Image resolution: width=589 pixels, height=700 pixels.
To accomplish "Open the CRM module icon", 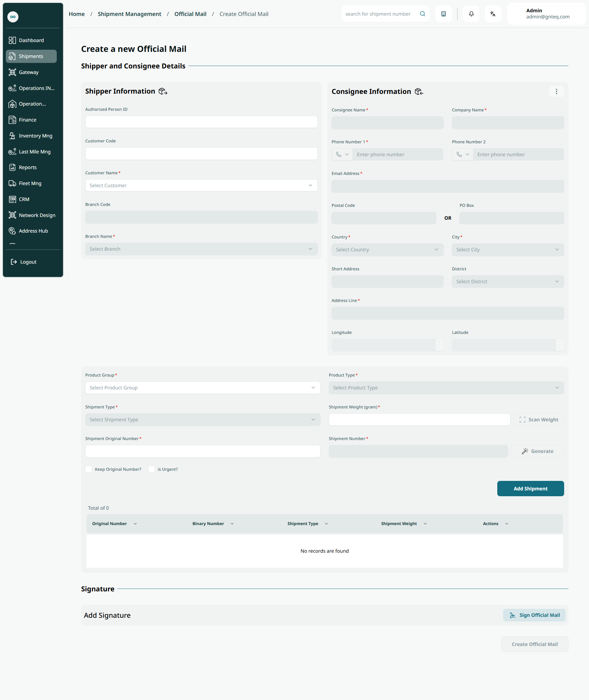I will coord(12,199).
